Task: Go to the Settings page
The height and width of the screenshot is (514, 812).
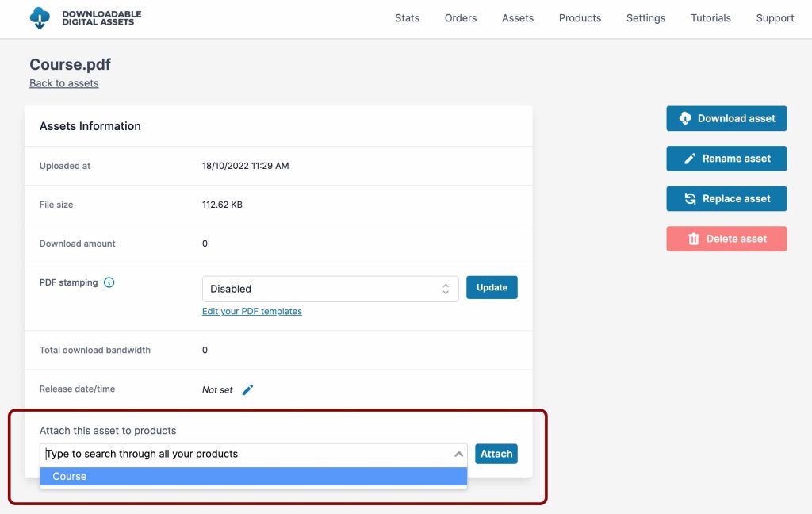Action: (645, 17)
